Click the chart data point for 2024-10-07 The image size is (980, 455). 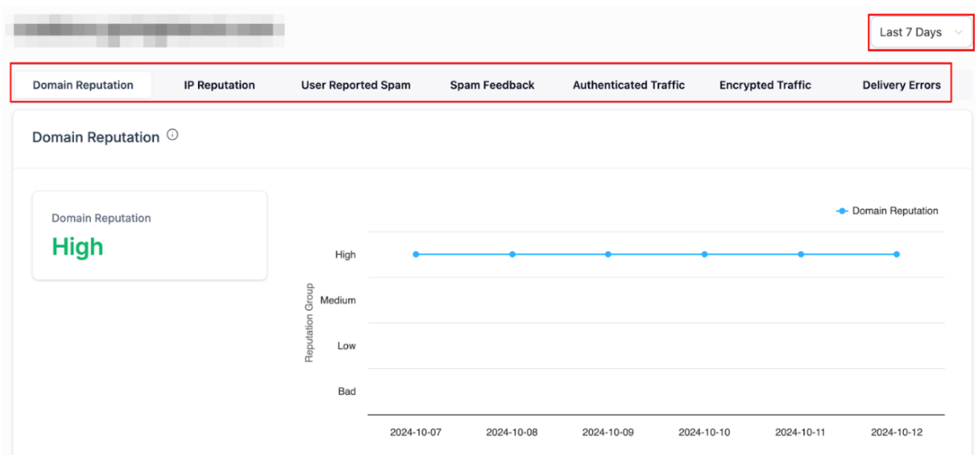(416, 254)
